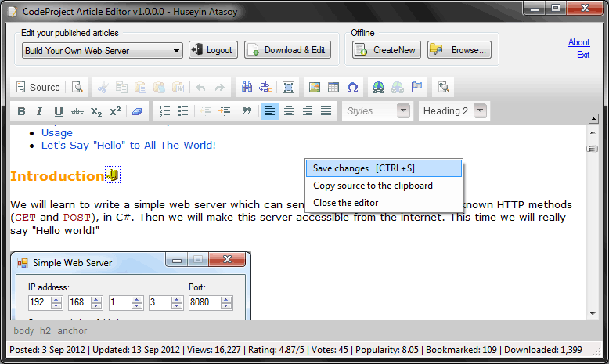
Task: Open the Replace text tool
Action: point(265,87)
